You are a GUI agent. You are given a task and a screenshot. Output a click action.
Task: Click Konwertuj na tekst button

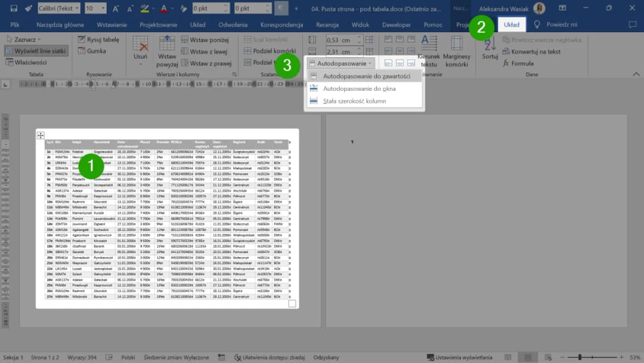pyautogui.click(x=531, y=51)
